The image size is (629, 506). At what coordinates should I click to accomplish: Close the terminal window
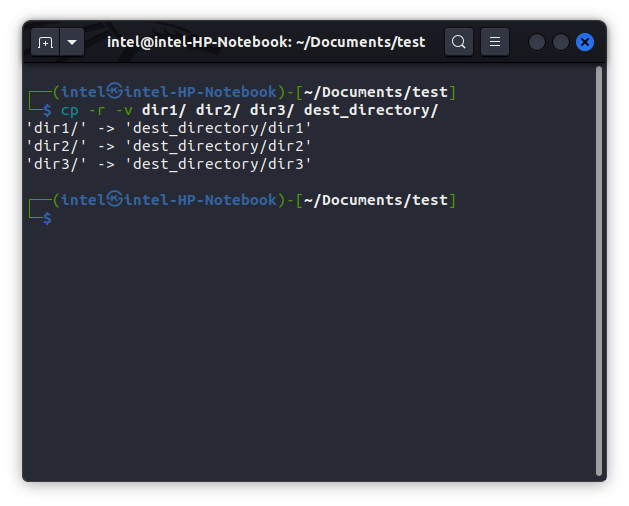tap(585, 42)
